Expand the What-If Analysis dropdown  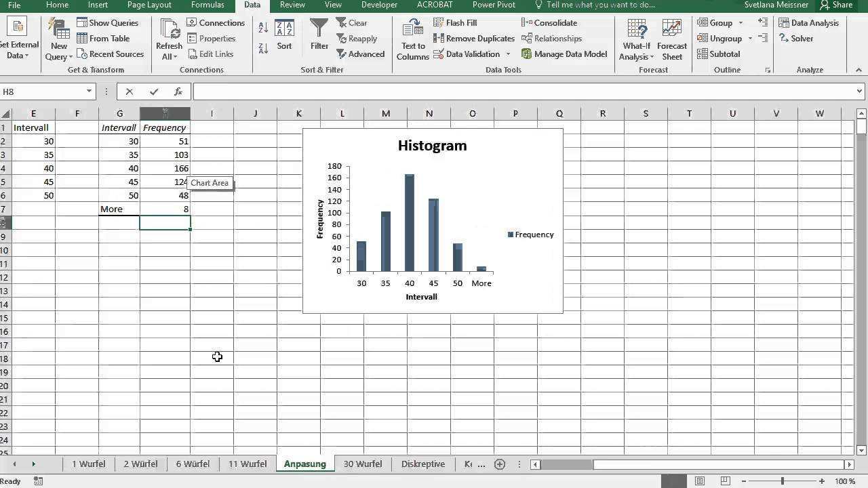click(x=637, y=57)
